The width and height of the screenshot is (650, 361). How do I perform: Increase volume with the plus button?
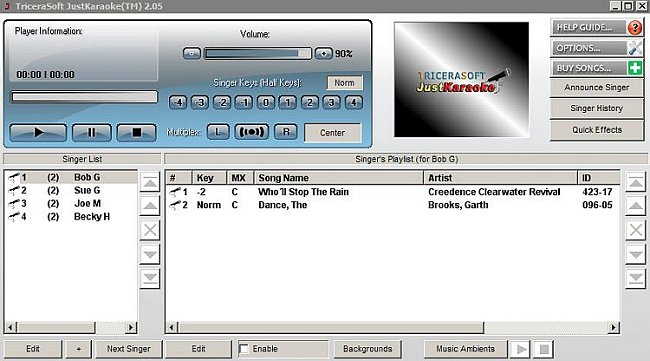tap(323, 53)
